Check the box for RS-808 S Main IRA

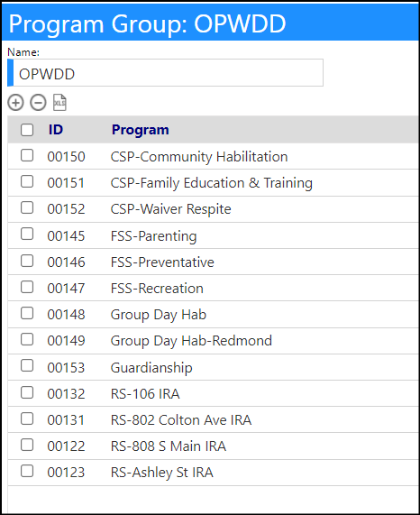pos(27,445)
